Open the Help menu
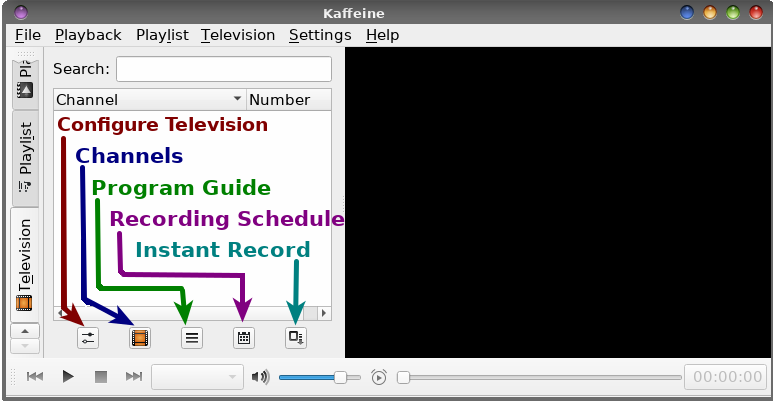Viewport: 773px width, 401px height. pyautogui.click(x=382, y=35)
